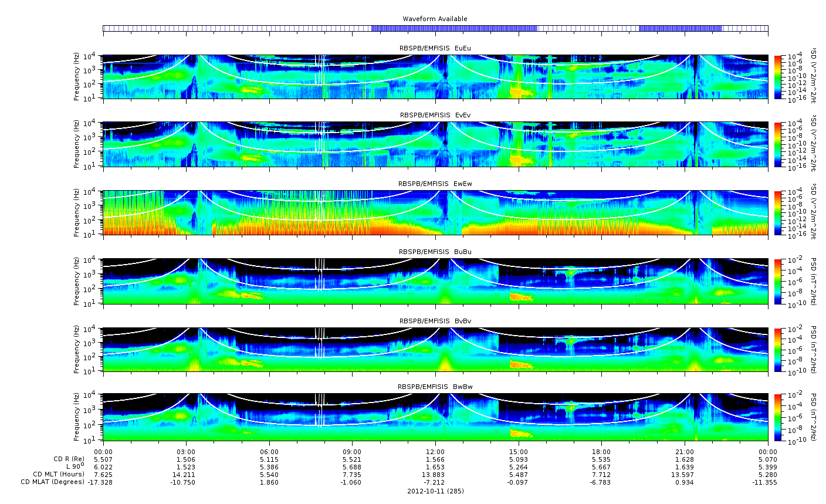Click the first dense Waveform Available segment
This screenshot has height=504, width=826.
coord(454,28)
